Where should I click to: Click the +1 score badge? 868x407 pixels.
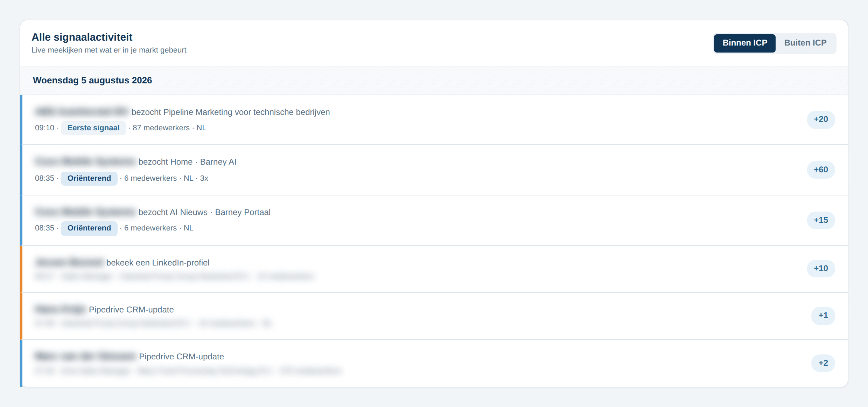click(823, 316)
